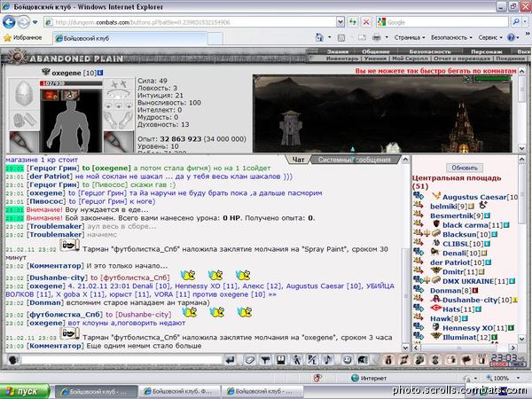Click the IE Refresh green arrows button

353,22
